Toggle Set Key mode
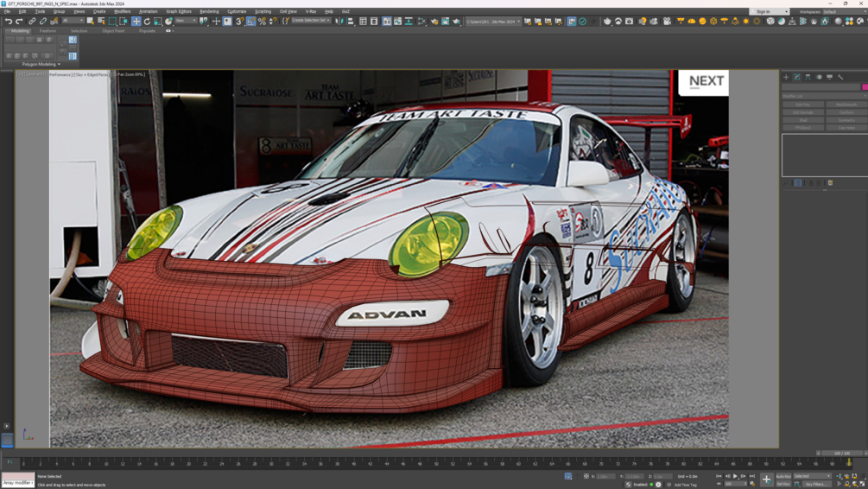This screenshot has width=868, height=489. point(783,484)
